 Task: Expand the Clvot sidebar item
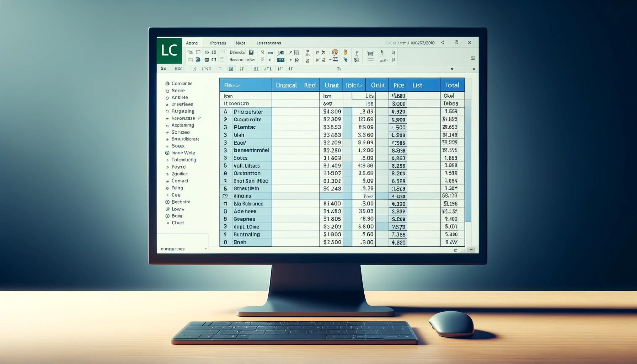[x=167, y=223]
